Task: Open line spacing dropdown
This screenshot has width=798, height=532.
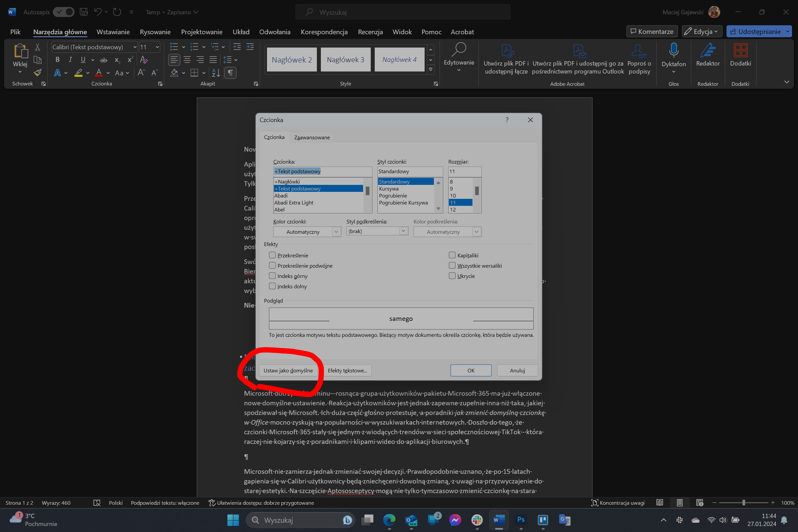Action: tap(231, 60)
